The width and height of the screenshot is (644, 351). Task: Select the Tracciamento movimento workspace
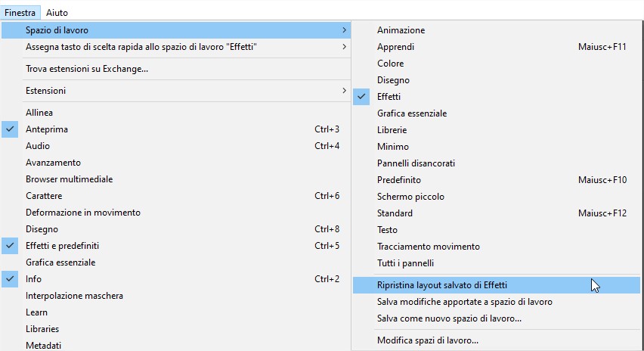click(428, 247)
